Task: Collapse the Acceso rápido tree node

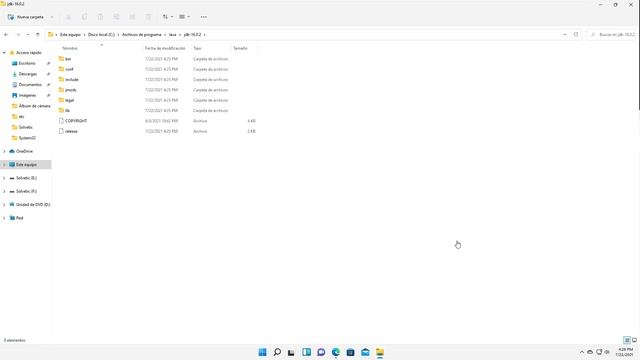Action: (x=4, y=53)
